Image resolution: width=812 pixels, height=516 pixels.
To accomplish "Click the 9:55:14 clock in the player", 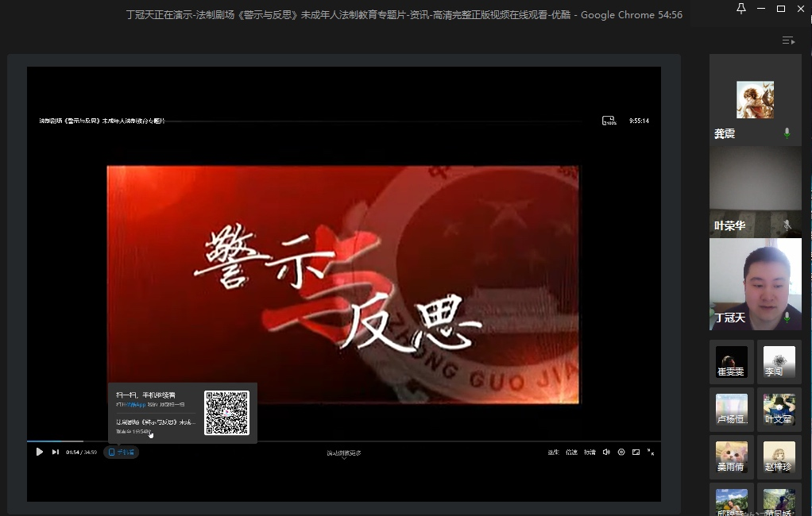I will (x=639, y=121).
